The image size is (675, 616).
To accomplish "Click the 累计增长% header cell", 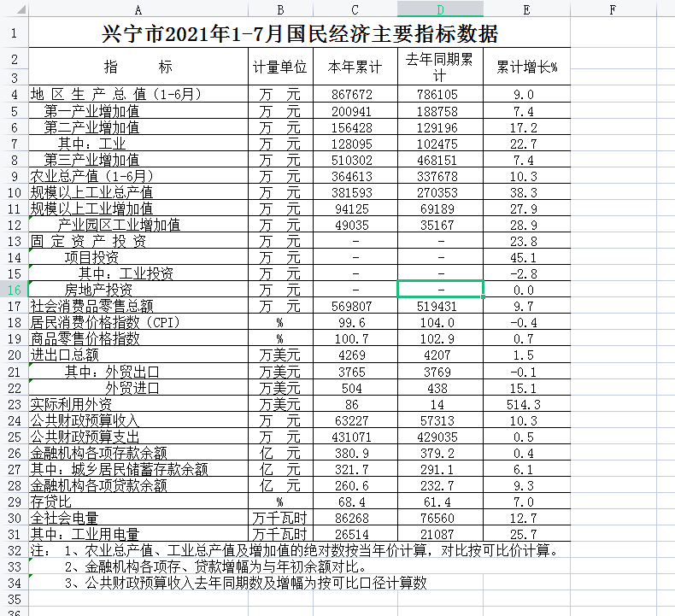I will point(526,67).
